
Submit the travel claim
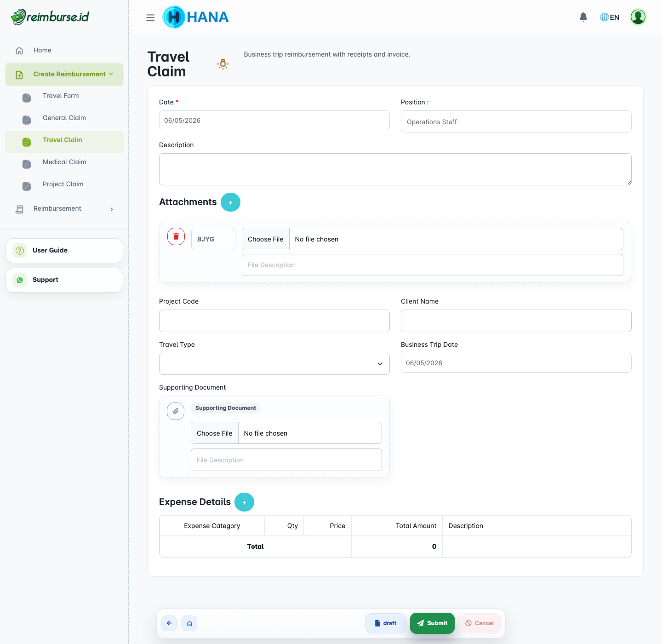click(x=432, y=623)
